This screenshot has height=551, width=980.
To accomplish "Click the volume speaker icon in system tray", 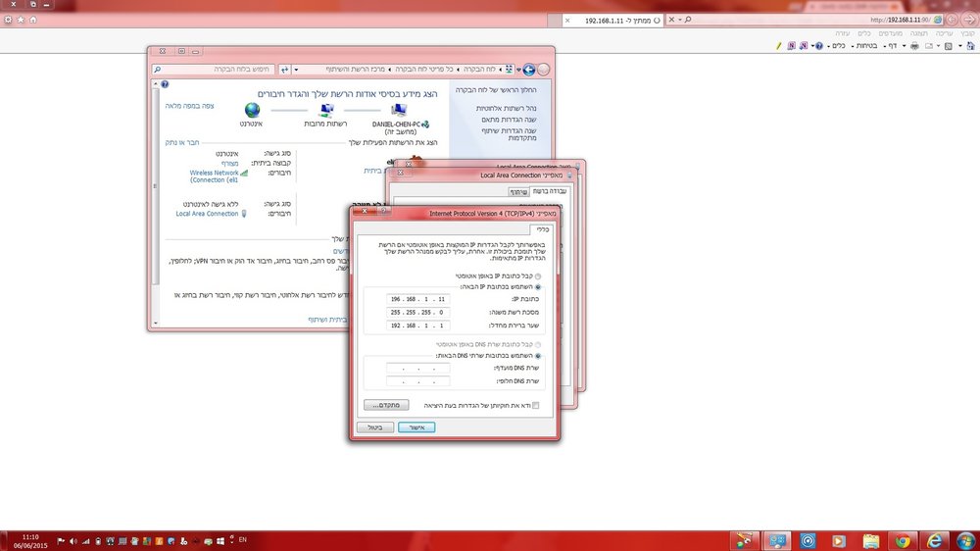I will [73, 541].
